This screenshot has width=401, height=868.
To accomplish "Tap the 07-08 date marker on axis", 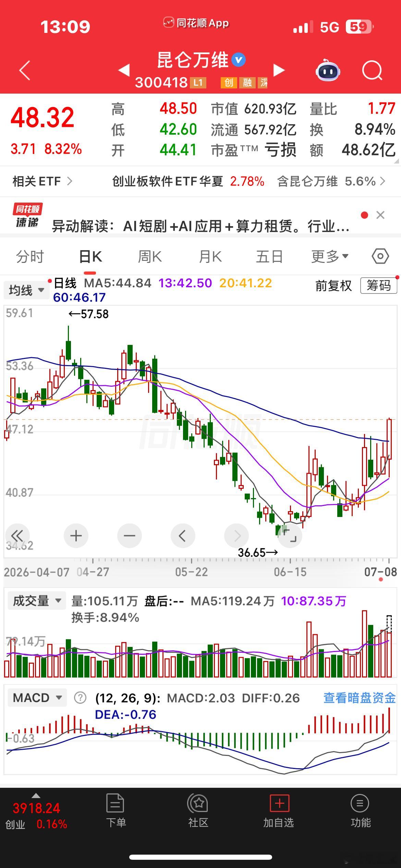I will (x=380, y=572).
